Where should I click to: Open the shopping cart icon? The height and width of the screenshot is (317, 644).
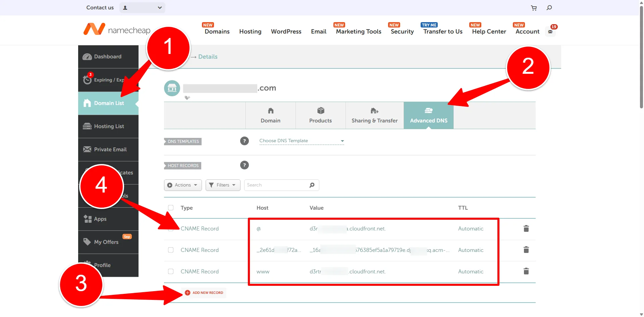[534, 8]
